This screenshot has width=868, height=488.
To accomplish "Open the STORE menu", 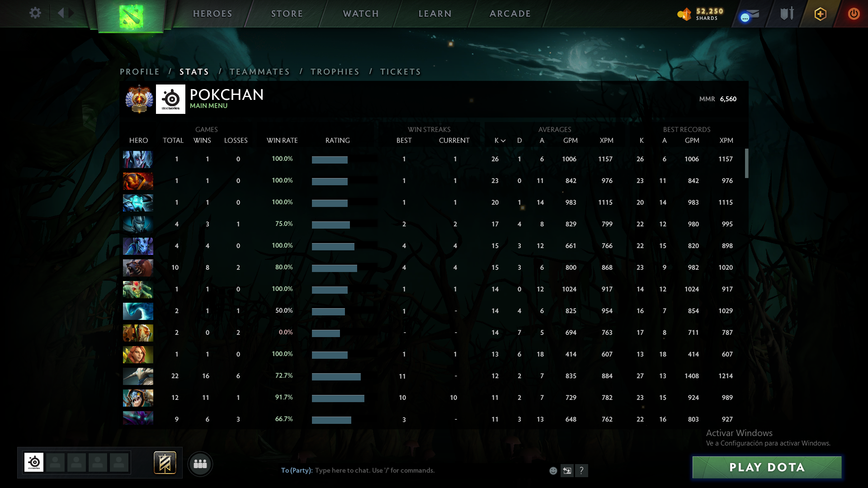I will click(287, 14).
